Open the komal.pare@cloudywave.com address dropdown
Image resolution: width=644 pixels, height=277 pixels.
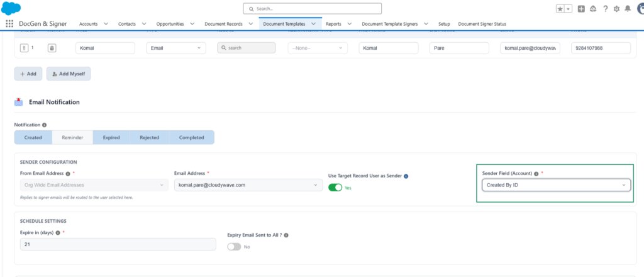coord(248,185)
